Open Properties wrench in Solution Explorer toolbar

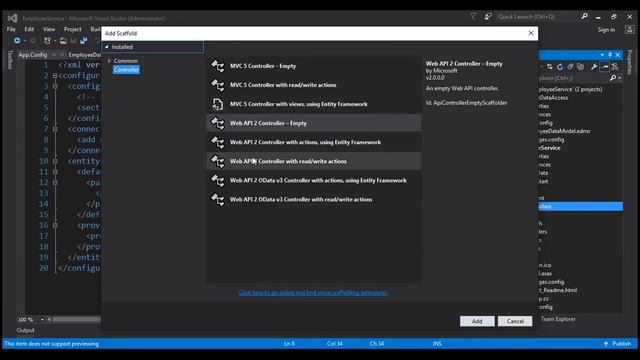click(594, 67)
